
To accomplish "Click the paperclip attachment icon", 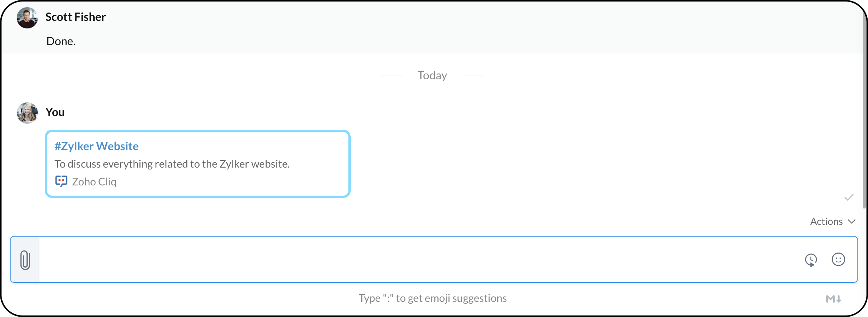I will click(25, 260).
